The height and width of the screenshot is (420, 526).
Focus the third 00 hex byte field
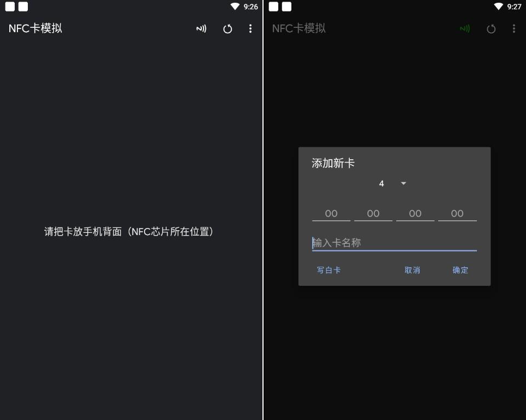(415, 213)
